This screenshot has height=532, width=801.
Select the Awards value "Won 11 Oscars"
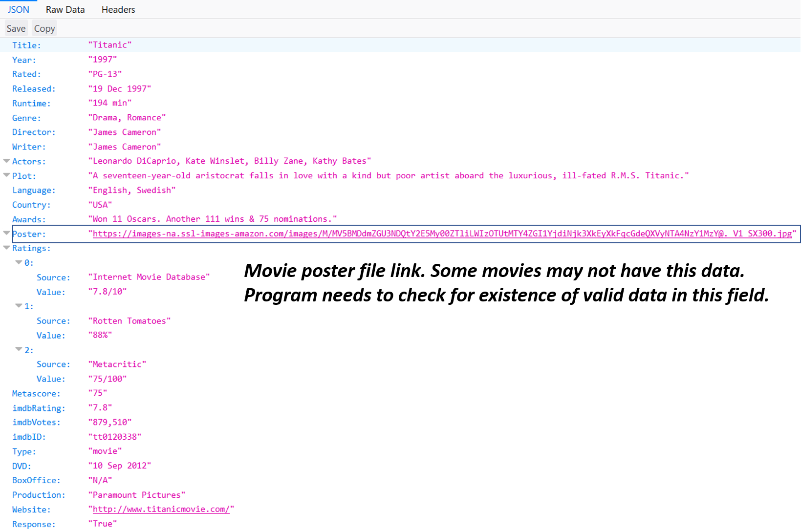pos(213,219)
